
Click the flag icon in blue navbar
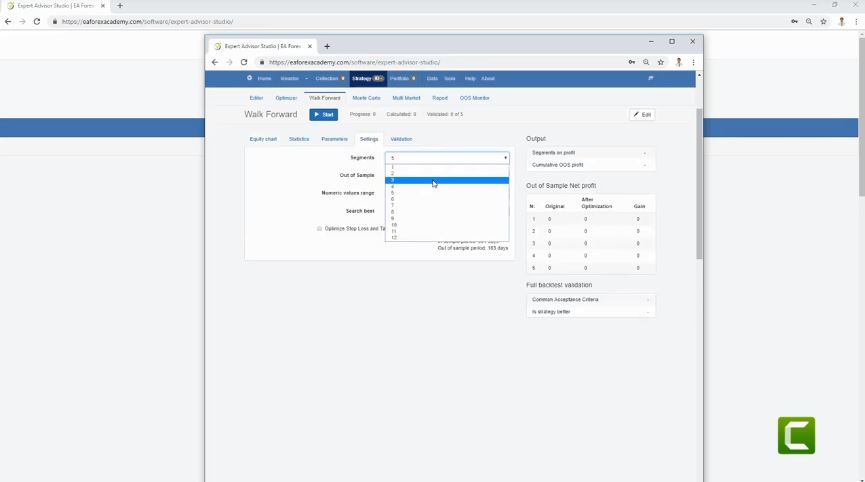point(650,78)
